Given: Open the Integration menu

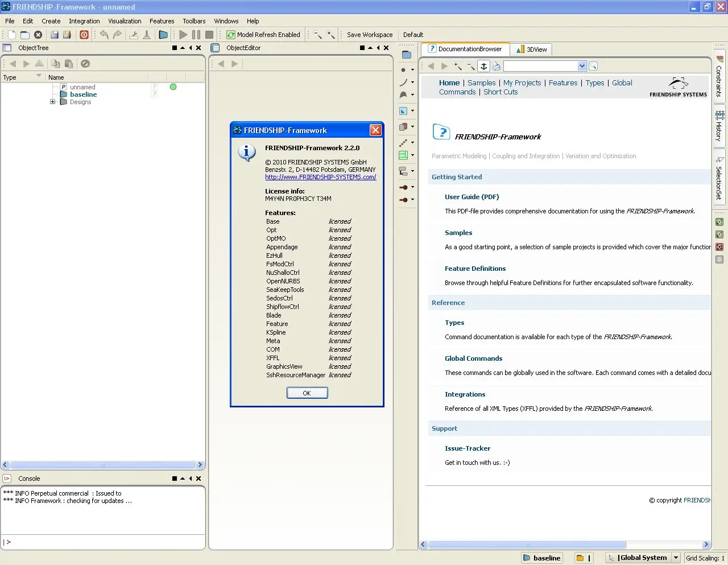Looking at the screenshot, I should 84,21.
